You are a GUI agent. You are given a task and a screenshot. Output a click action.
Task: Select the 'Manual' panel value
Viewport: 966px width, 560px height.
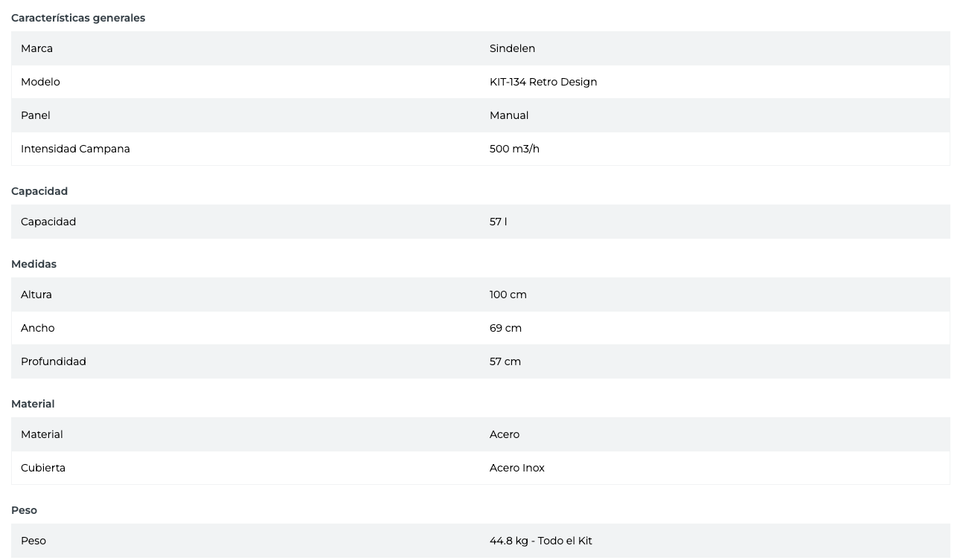509,115
